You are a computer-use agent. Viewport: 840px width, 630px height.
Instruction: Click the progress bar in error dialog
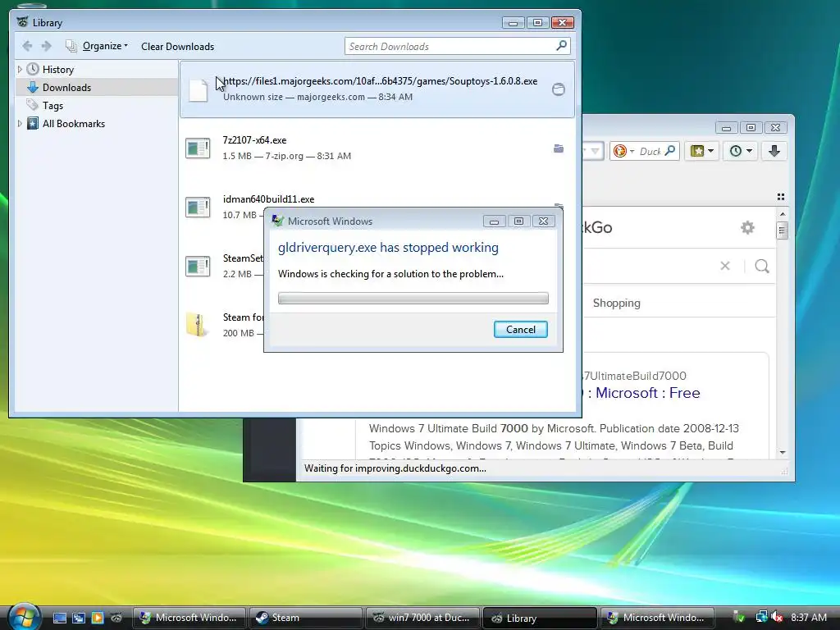(x=413, y=298)
